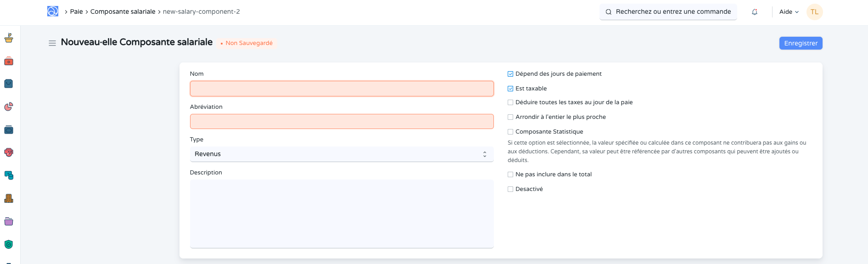
Task: Expand the Aide menu
Action: (789, 12)
